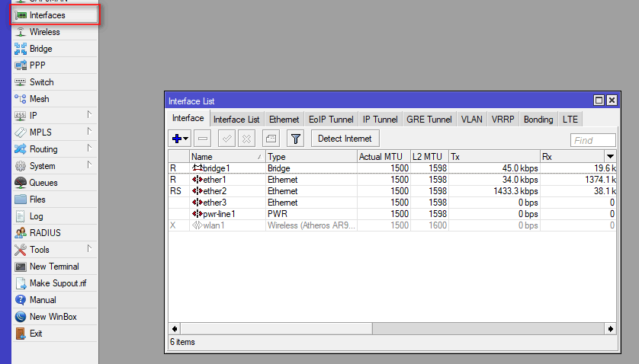Viewport: 639px width, 364px height.
Task: Open the Wireless menu in the sidebar
Action: [44, 32]
